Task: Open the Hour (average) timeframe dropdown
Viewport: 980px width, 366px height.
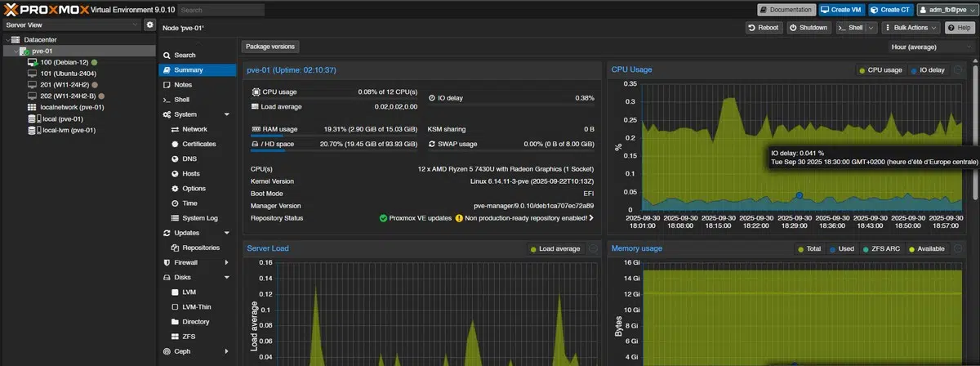Action: 931,47
